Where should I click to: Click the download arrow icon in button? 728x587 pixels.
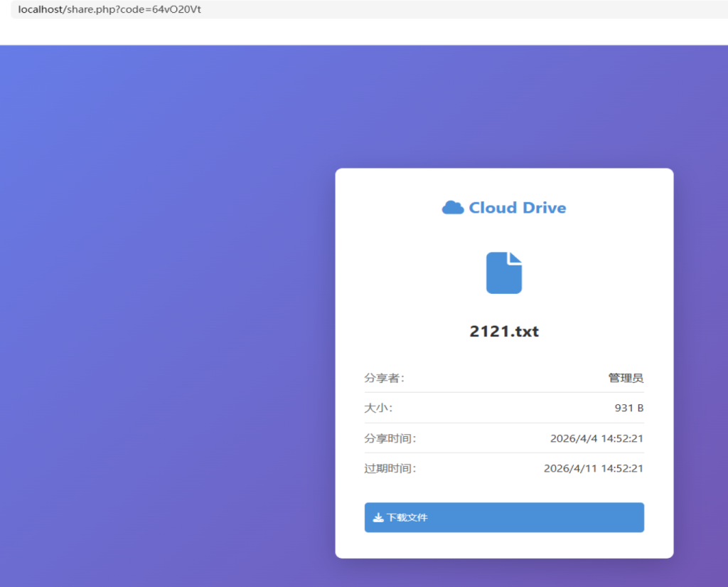[x=378, y=518]
